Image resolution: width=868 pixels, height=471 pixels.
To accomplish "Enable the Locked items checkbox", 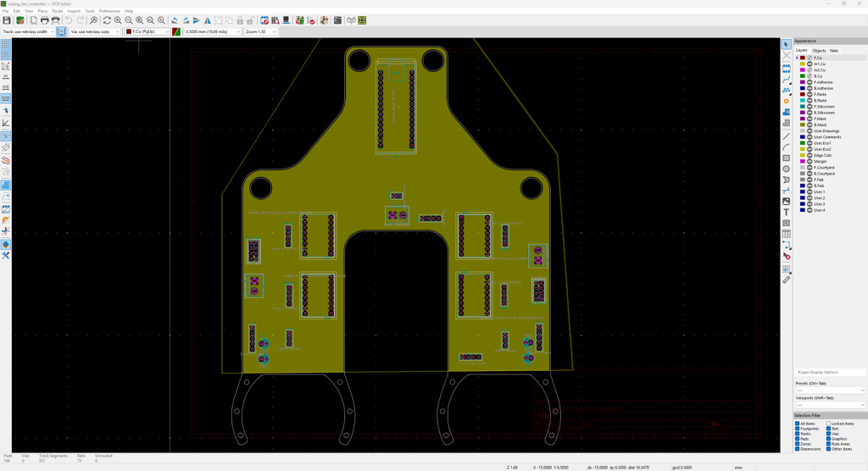I will click(829, 424).
